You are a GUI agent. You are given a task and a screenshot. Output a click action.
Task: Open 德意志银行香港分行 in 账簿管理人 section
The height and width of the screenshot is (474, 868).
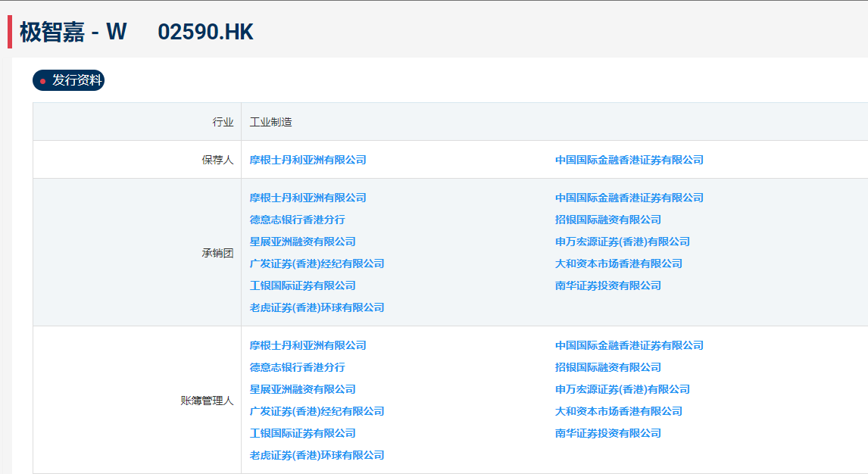(x=297, y=367)
